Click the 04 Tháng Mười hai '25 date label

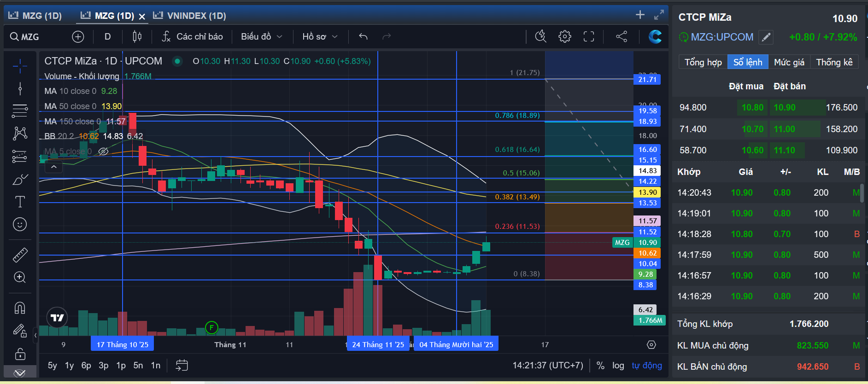[x=456, y=344]
